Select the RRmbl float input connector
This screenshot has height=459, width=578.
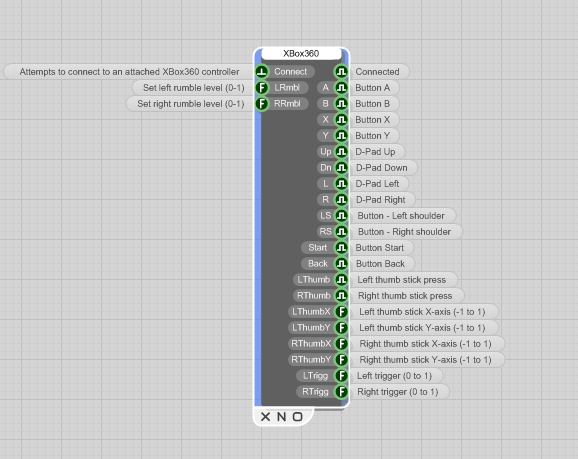[262, 104]
